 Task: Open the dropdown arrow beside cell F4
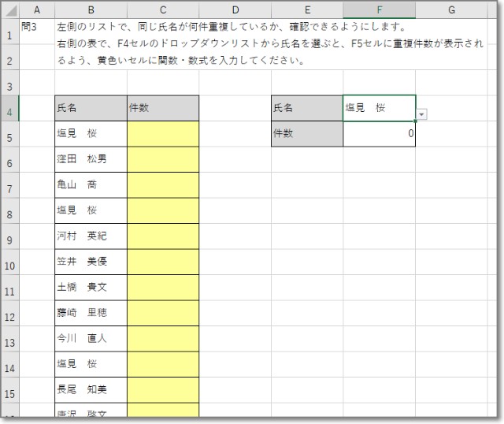point(422,114)
